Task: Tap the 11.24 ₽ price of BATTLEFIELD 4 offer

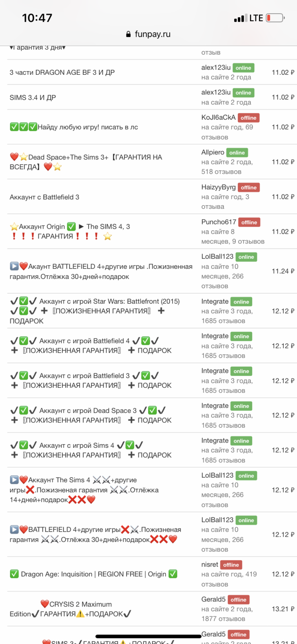Action: tap(283, 271)
